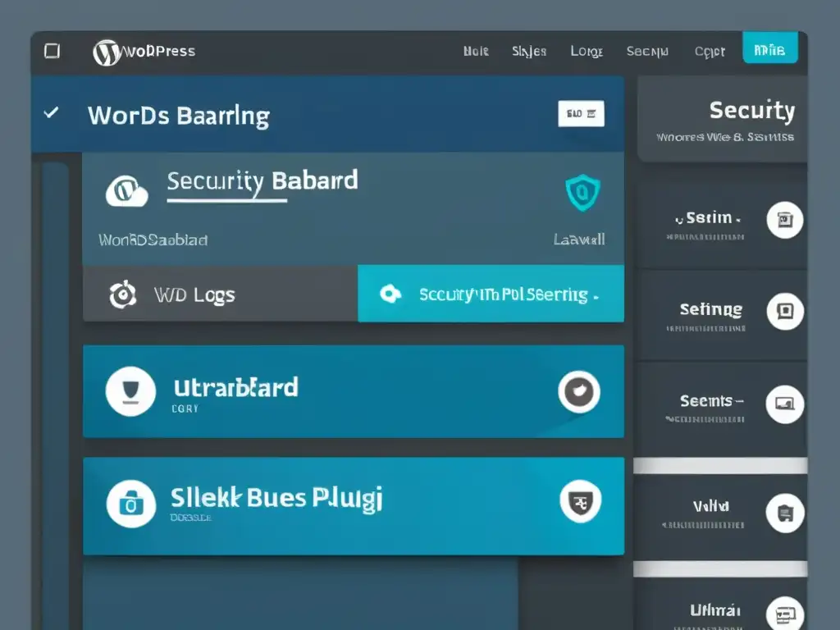Click the shield badge on the 'Sllekk Bues Plugj' card

coord(581,501)
